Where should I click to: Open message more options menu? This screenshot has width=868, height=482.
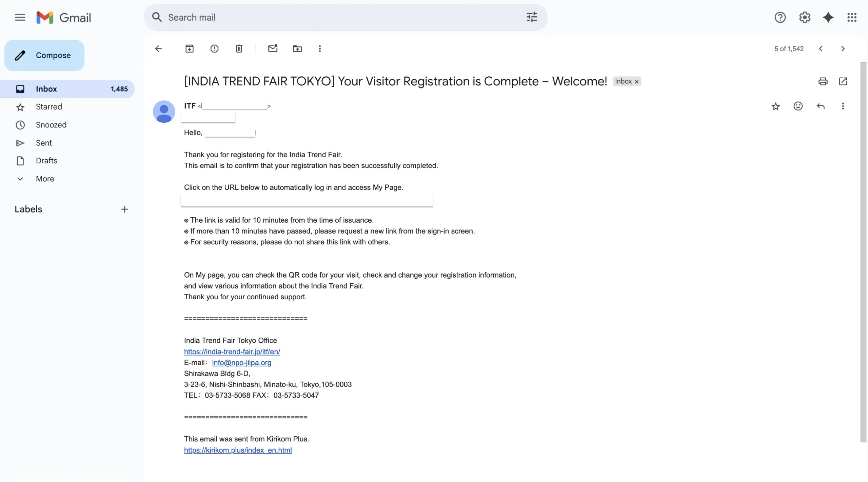point(843,106)
